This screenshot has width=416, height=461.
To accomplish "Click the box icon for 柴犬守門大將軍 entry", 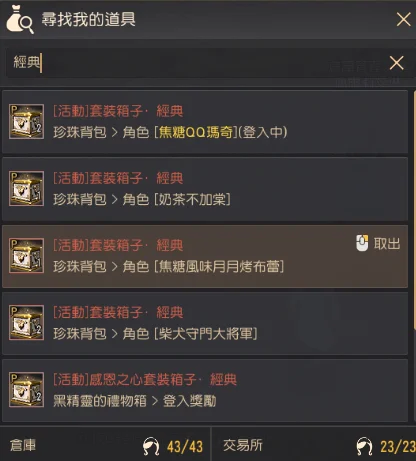I will [x=26, y=323].
